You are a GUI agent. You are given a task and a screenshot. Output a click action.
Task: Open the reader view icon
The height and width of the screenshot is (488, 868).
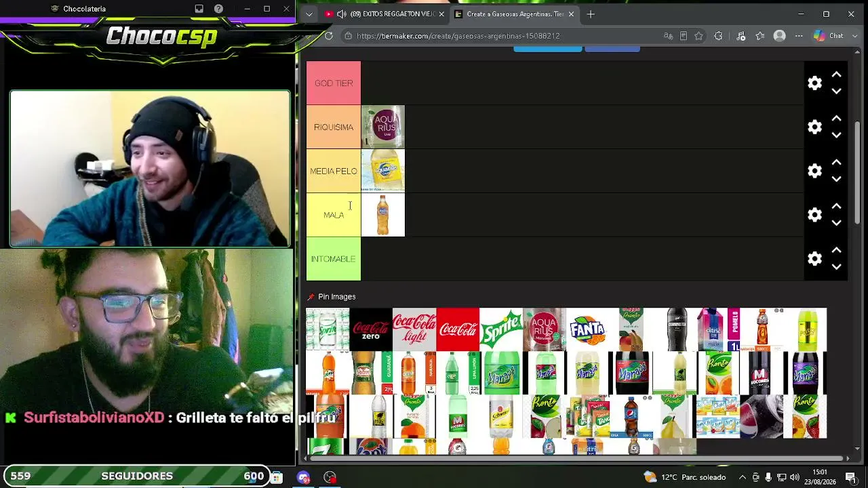[x=684, y=36]
